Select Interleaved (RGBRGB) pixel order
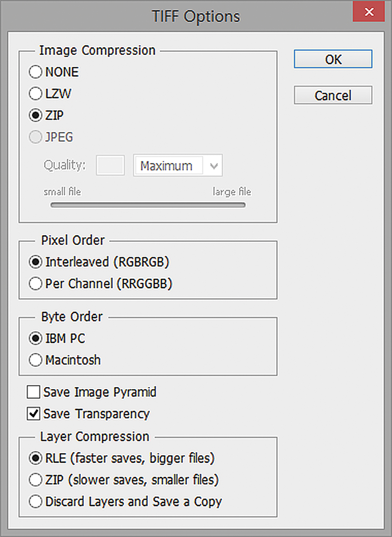 point(35,262)
